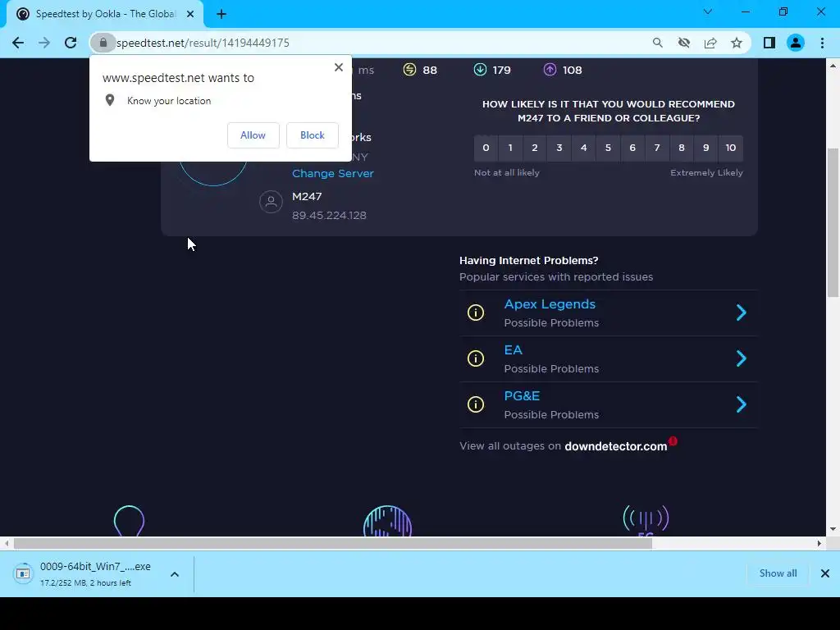Close the Speedtest by Ookla tab
This screenshot has width=840, height=630.
point(190,14)
